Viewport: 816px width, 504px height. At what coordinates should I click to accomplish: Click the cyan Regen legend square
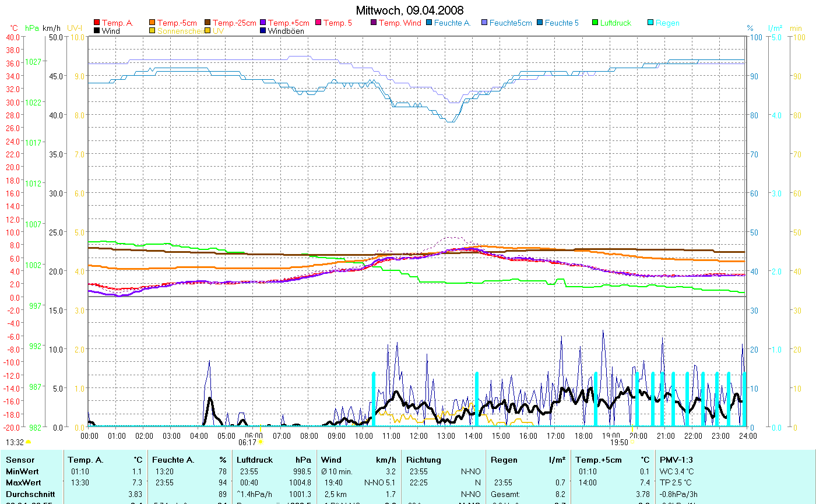pos(651,23)
